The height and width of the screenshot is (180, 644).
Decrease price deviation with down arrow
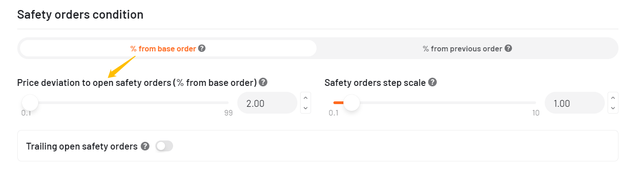(306, 108)
